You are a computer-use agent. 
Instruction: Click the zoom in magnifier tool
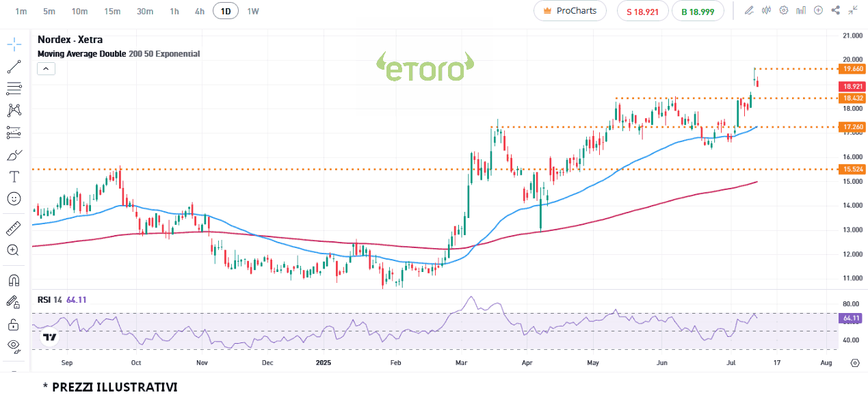pyautogui.click(x=14, y=250)
